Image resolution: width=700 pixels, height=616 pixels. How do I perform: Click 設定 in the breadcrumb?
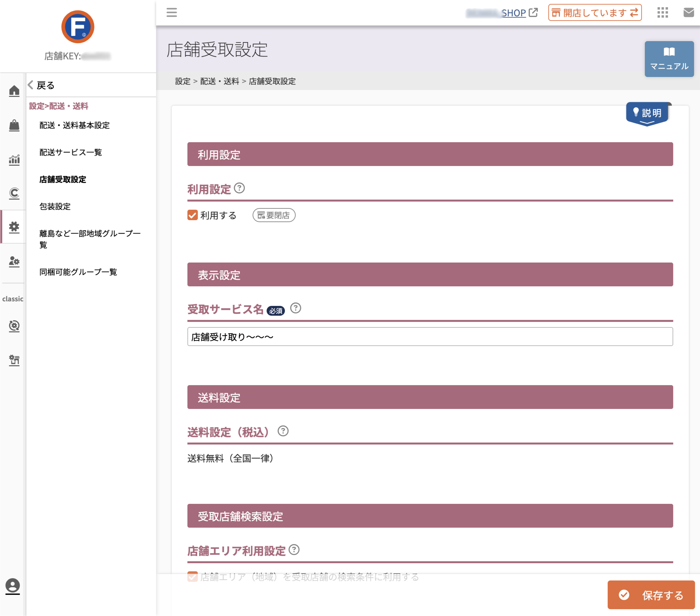[x=183, y=81]
